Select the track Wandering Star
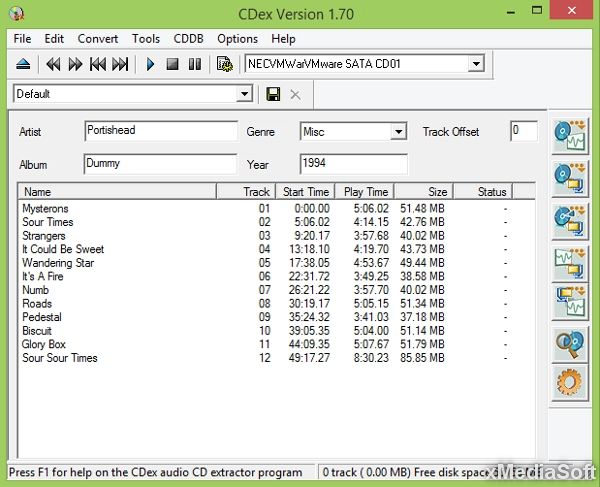 (58, 263)
